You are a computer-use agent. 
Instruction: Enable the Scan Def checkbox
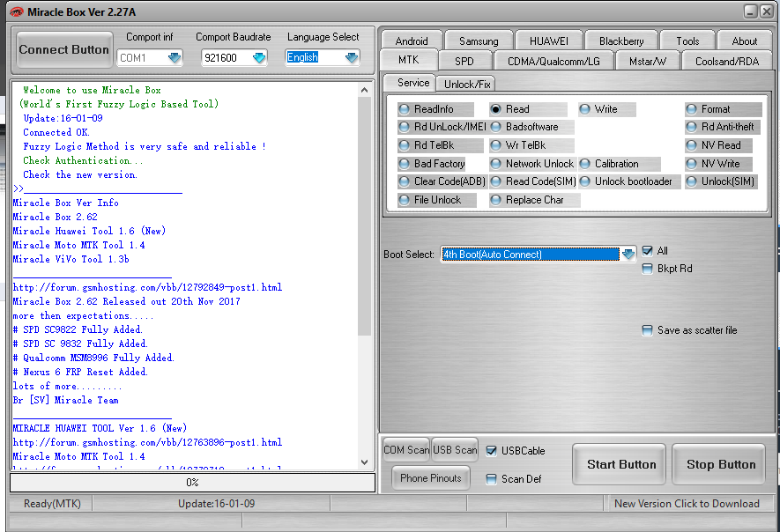[491, 479]
